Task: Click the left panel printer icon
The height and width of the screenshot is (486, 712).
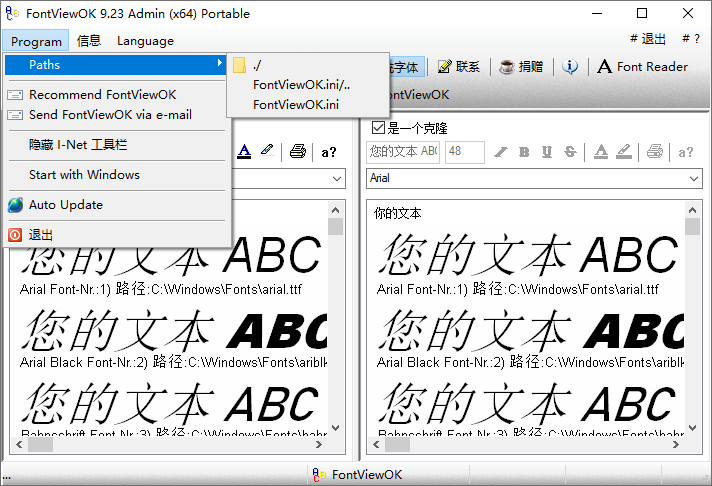Action: pos(297,151)
